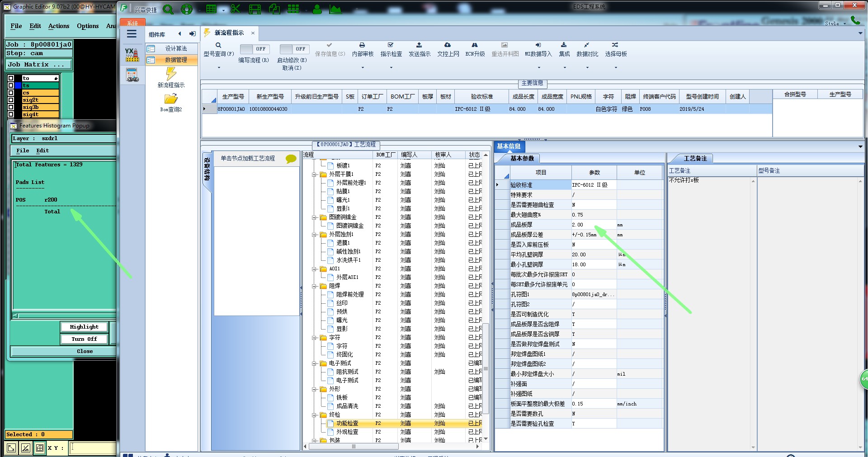Check the box for layer to

click(11, 78)
